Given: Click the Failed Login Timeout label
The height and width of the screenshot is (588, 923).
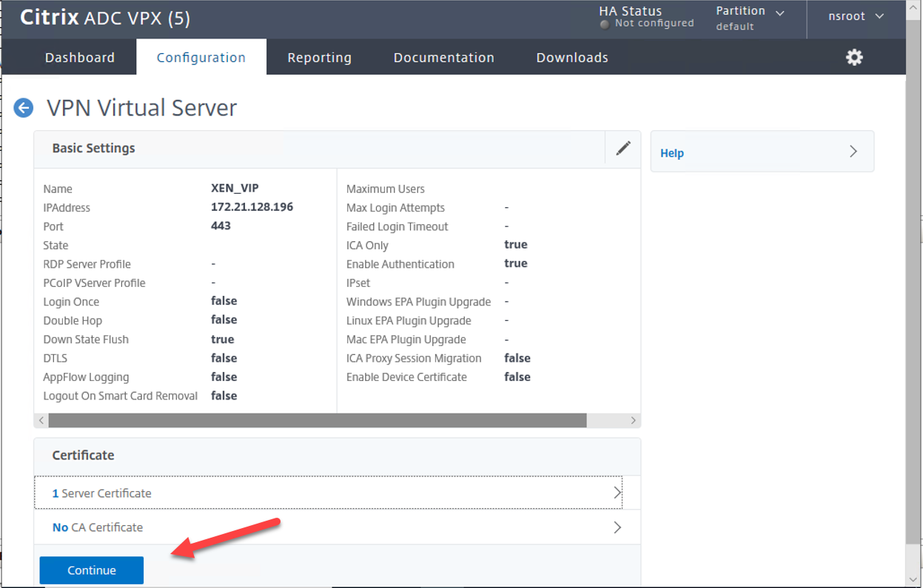Looking at the screenshot, I should [397, 226].
